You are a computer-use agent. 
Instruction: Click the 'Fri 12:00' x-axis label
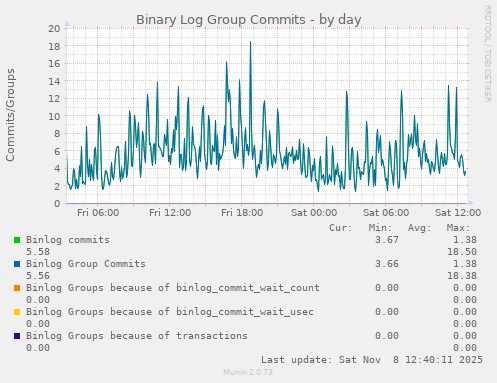click(170, 213)
